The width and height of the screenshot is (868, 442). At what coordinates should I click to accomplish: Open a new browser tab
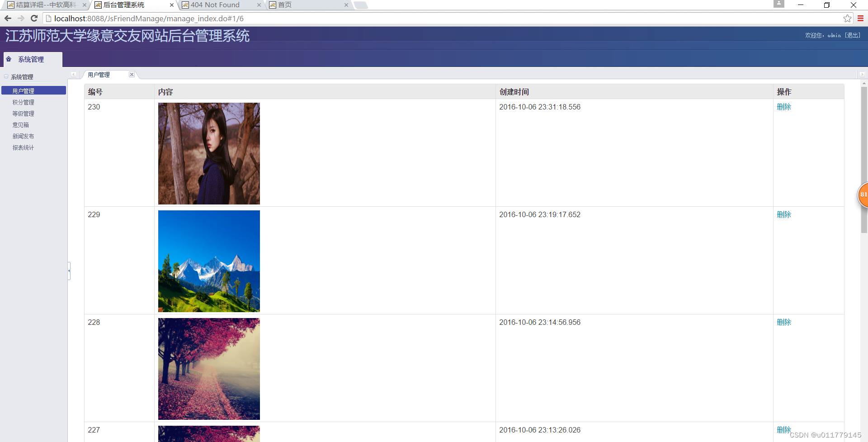tap(361, 5)
